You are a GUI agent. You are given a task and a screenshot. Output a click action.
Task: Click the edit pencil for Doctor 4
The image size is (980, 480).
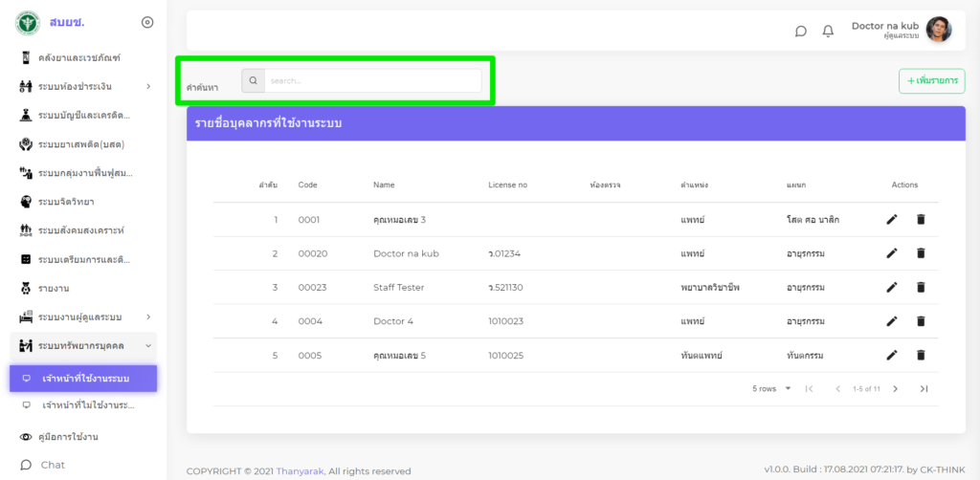click(x=891, y=321)
